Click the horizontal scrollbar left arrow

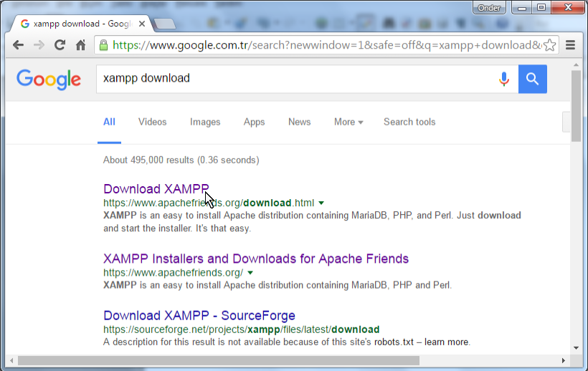(x=11, y=360)
